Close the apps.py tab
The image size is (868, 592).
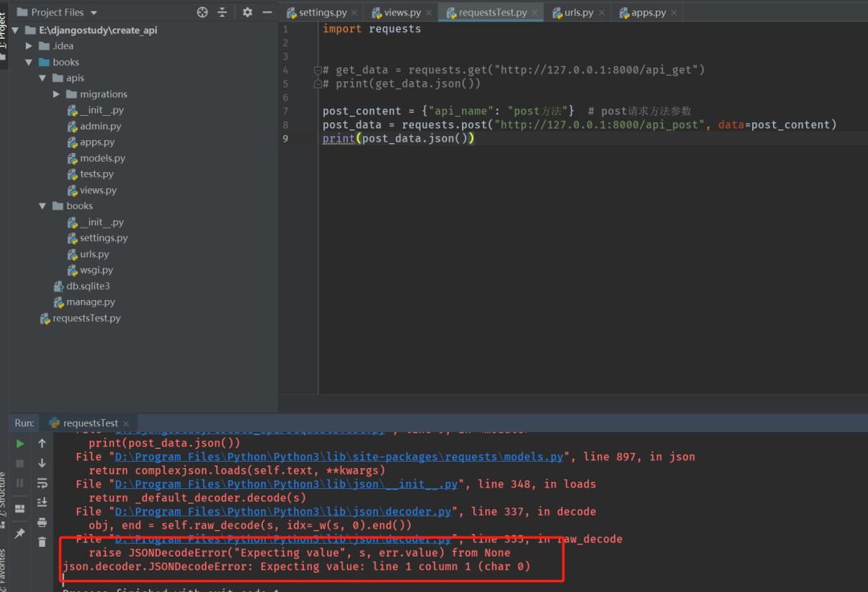coord(674,13)
